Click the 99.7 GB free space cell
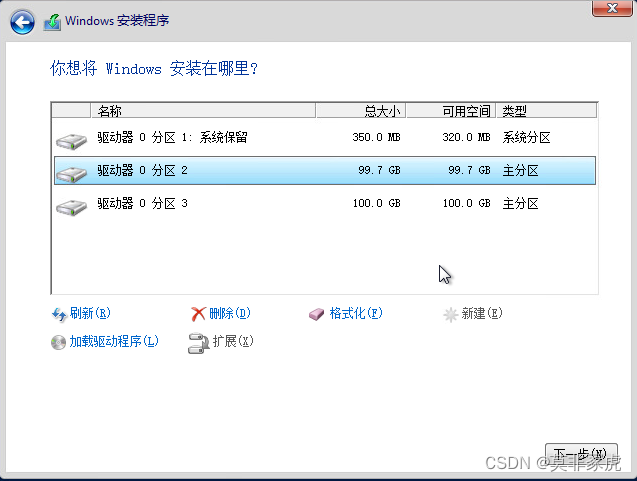The width and height of the screenshot is (637, 481). point(469,170)
